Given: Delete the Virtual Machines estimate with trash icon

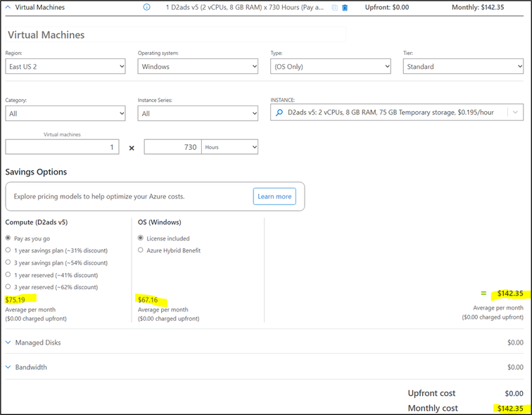Looking at the screenshot, I should pyautogui.click(x=345, y=8).
